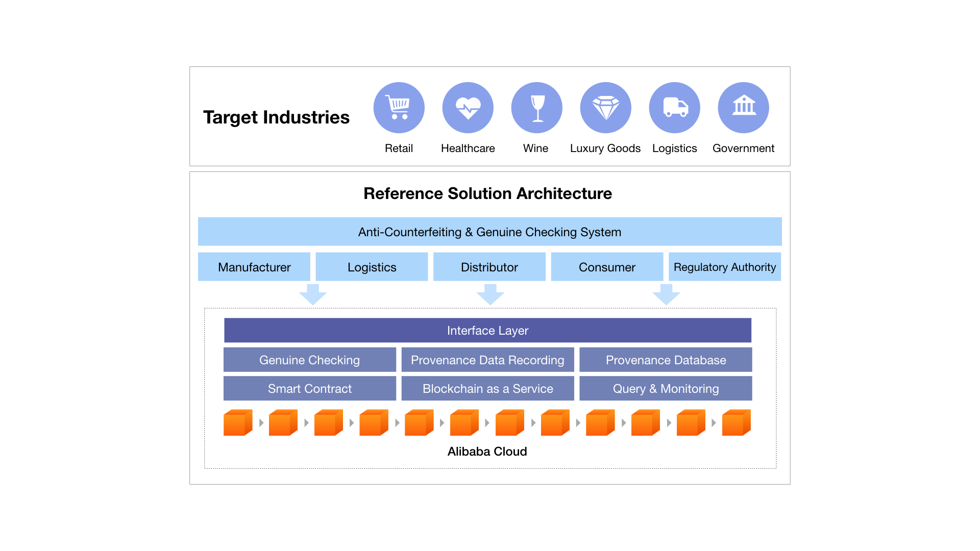The height and width of the screenshot is (551, 980).
Task: Click the first orange blockchain cube
Action: (x=238, y=422)
